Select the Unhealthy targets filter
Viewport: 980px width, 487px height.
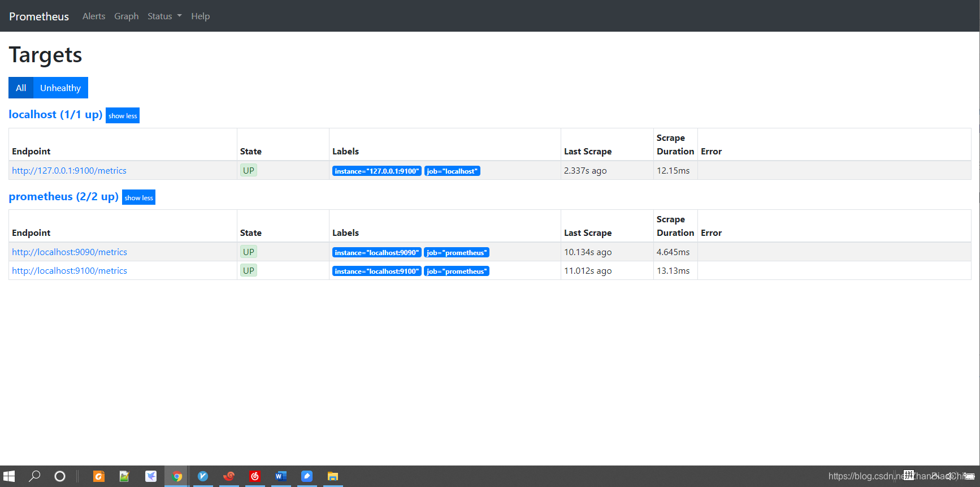pyautogui.click(x=60, y=88)
